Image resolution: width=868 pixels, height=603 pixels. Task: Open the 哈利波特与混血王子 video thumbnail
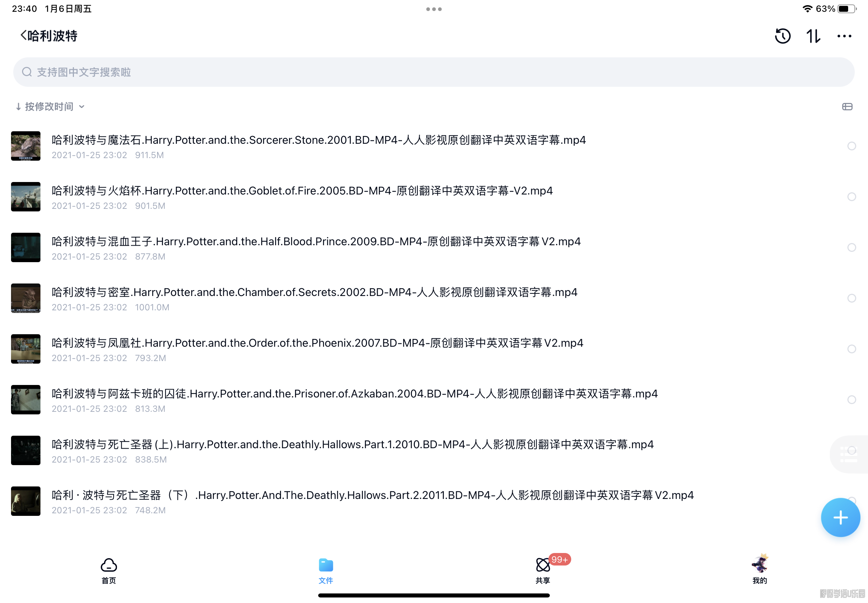tap(26, 247)
